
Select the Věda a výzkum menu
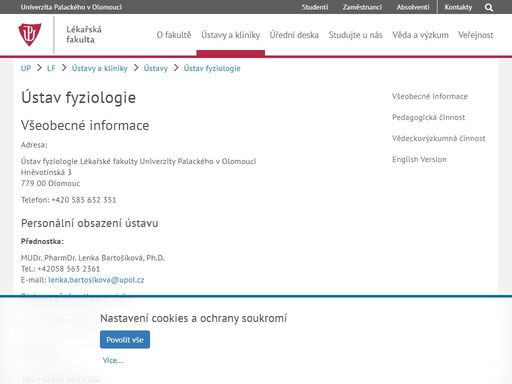click(420, 35)
